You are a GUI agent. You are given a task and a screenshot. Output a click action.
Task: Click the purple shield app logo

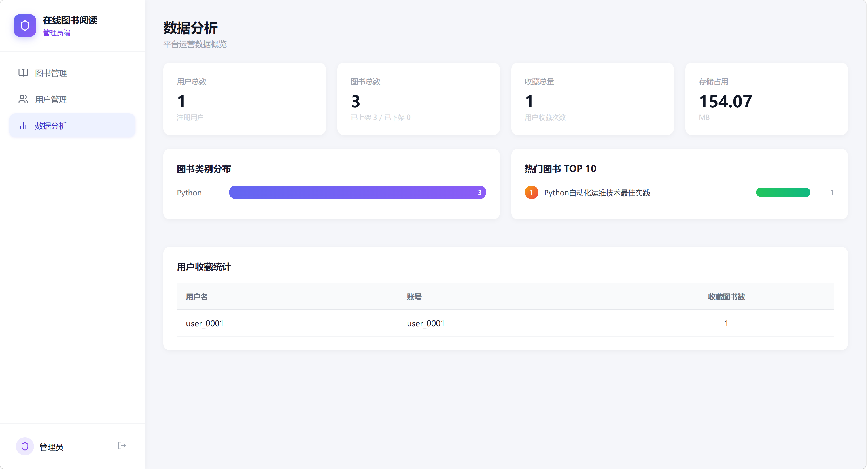coord(25,25)
